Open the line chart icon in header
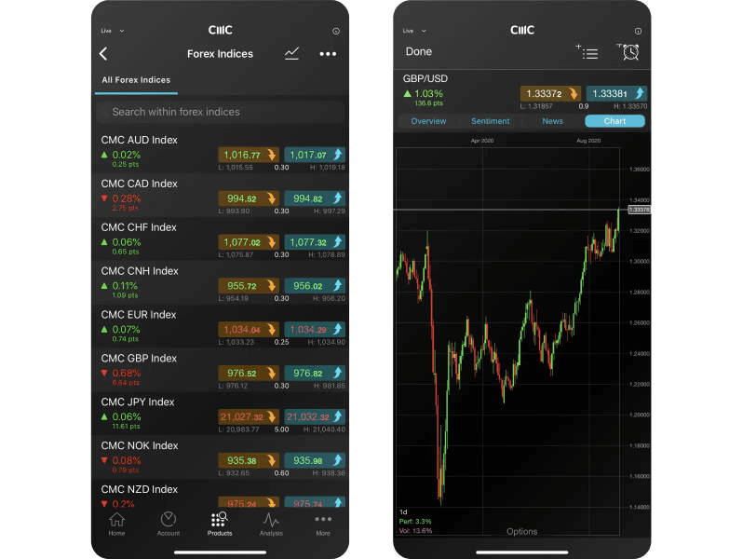 pos(291,54)
